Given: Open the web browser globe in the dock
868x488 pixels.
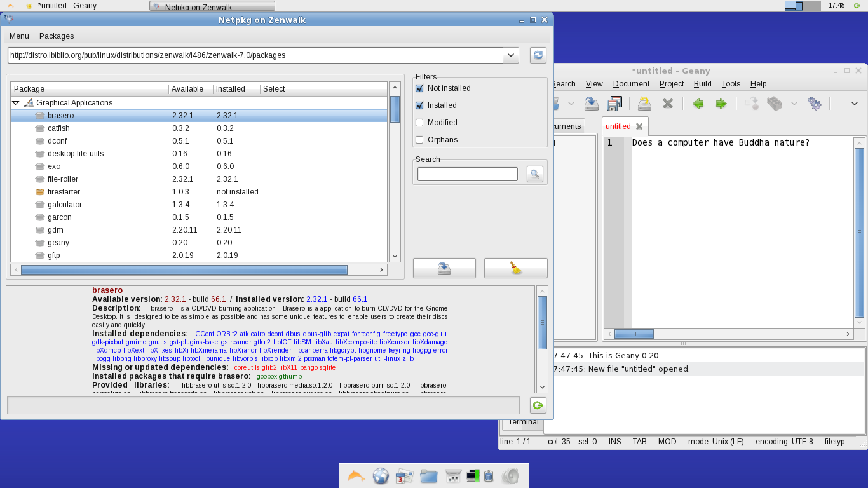Looking at the screenshot, I should point(381,476).
